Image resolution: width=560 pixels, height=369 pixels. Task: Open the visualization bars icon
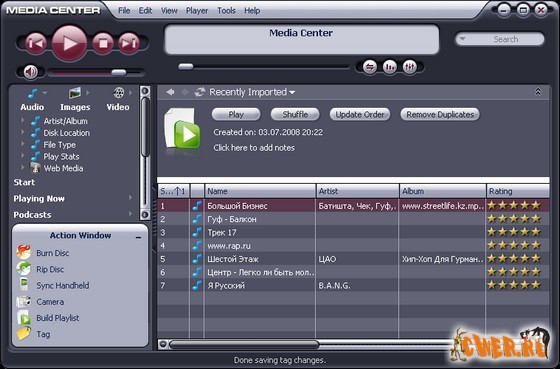click(390, 67)
